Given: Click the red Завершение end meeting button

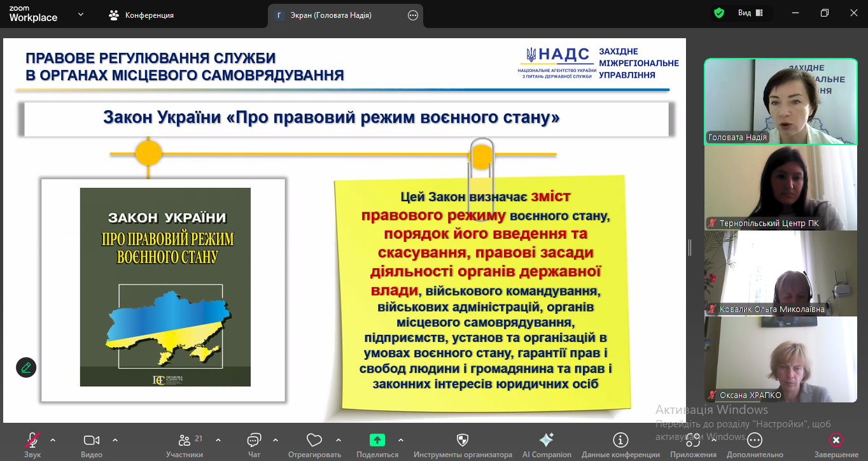Looking at the screenshot, I should coord(836,444).
